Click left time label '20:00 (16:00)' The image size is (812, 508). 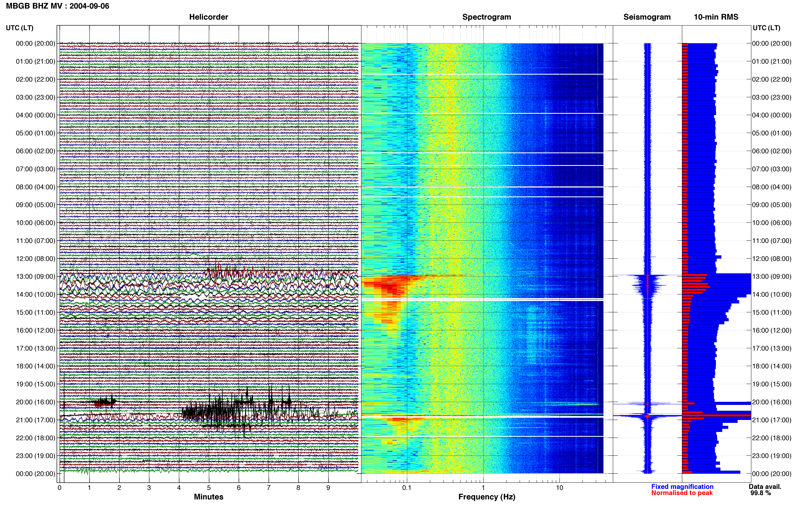coord(36,402)
